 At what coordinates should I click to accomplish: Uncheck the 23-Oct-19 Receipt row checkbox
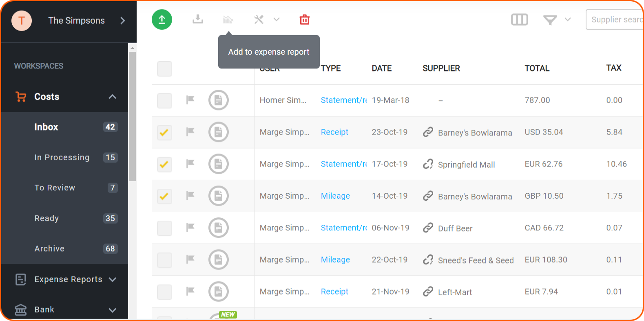click(x=164, y=133)
